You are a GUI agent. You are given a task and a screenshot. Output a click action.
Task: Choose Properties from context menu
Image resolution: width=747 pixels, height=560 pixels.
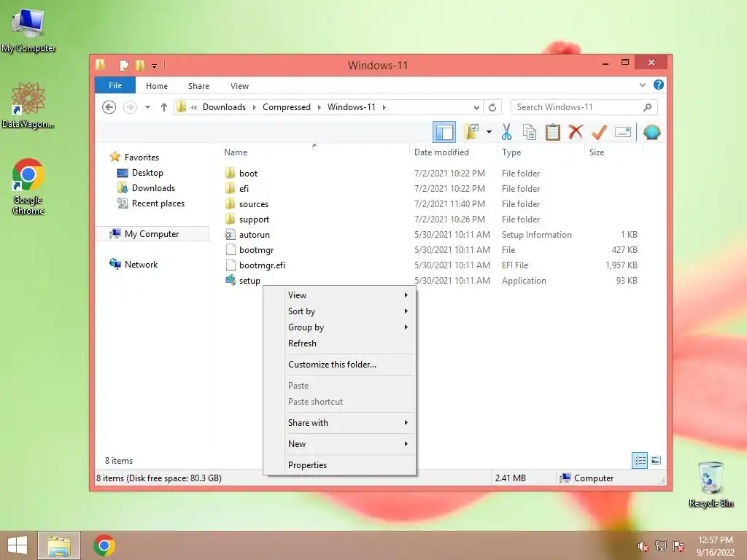coord(350,465)
